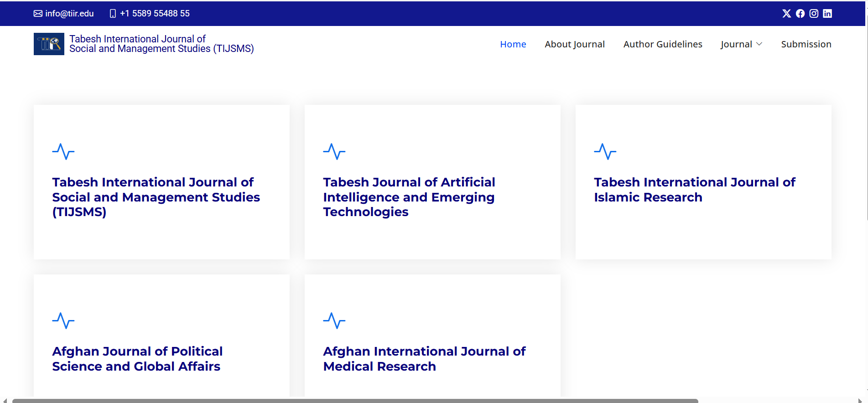Viewport: 868px width, 403px height.
Task: Click pulse icon on Political Science card
Action: (63, 320)
